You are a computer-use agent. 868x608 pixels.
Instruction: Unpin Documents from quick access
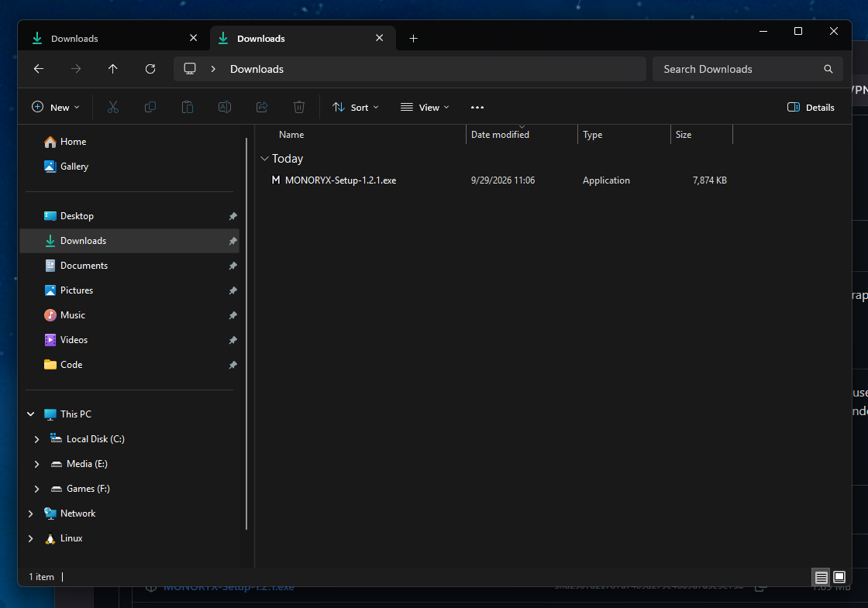tap(233, 266)
